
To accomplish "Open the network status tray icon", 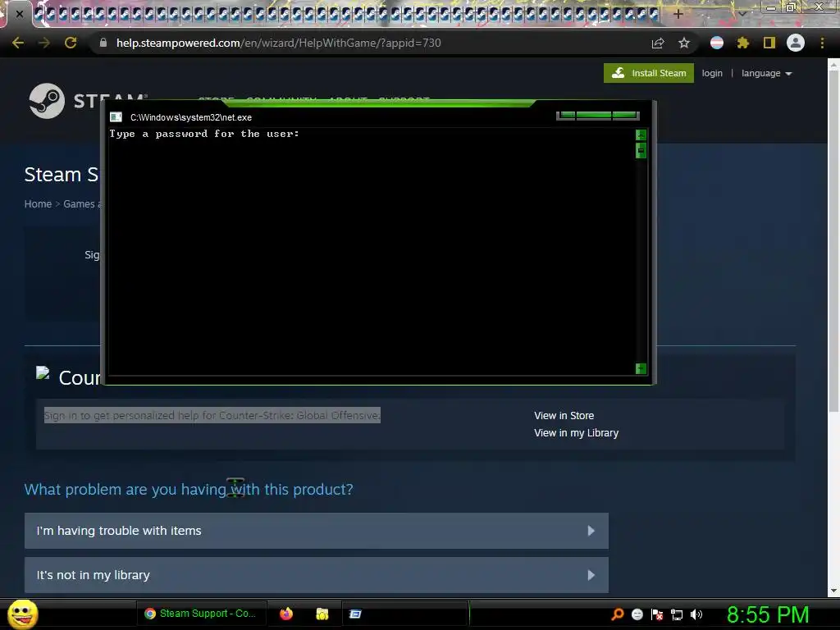I will 677,614.
